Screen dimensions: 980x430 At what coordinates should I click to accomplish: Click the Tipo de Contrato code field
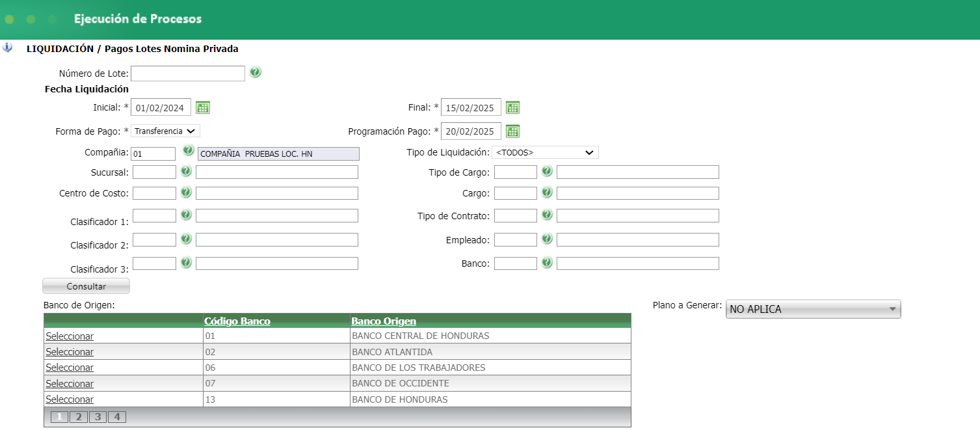(516, 215)
